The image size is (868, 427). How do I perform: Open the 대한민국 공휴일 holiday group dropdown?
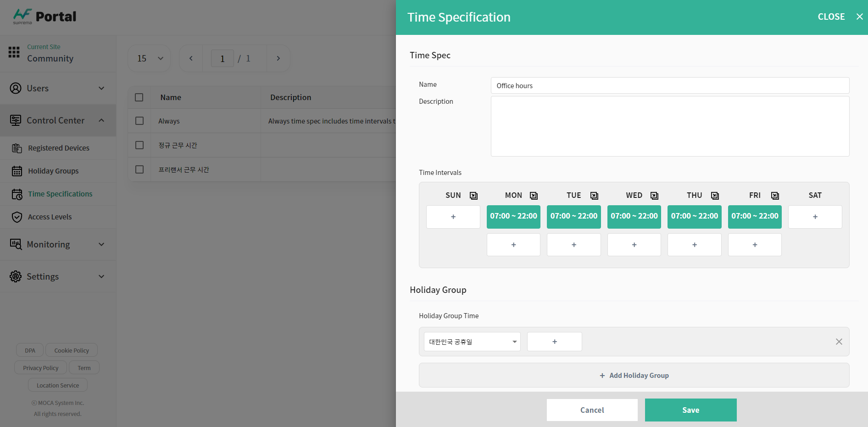(472, 342)
